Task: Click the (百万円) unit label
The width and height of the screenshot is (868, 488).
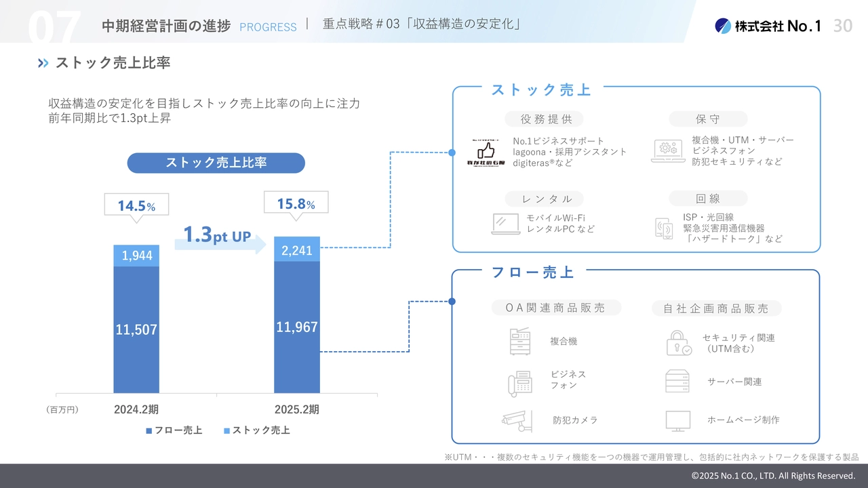Action: (63, 410)
